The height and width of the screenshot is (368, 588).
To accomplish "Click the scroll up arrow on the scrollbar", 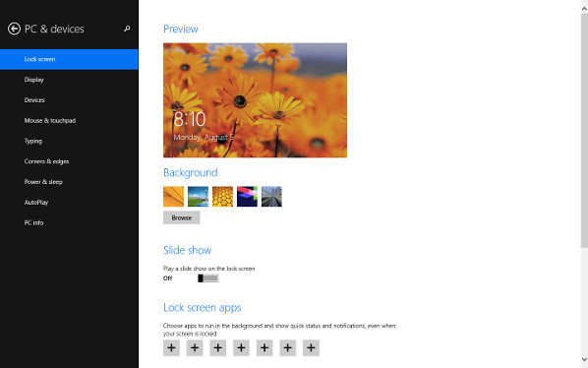I will click(x=584, y=8).
